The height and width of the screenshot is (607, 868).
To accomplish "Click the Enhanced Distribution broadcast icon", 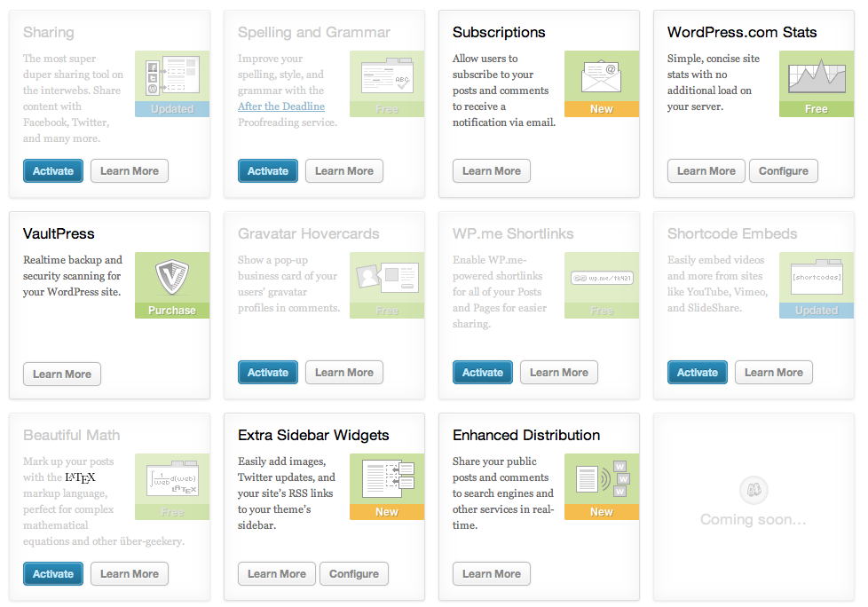I will tap(601, 479).
